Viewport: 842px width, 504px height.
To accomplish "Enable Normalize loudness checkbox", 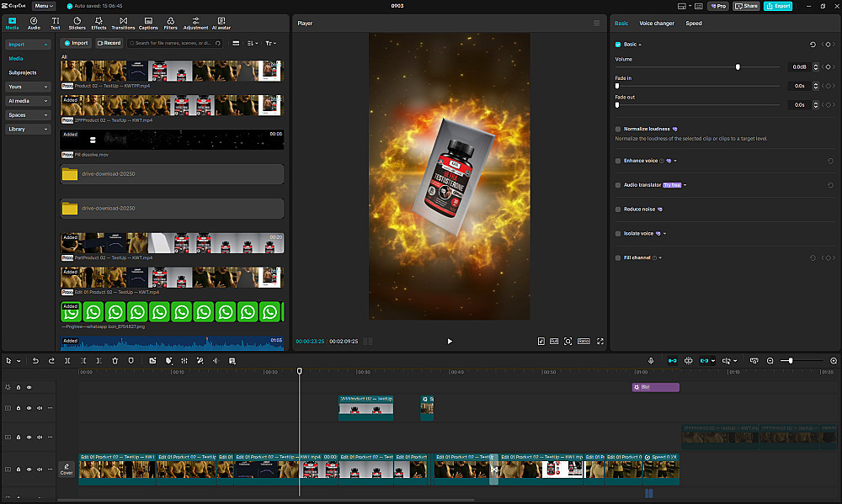I will 618,129.
